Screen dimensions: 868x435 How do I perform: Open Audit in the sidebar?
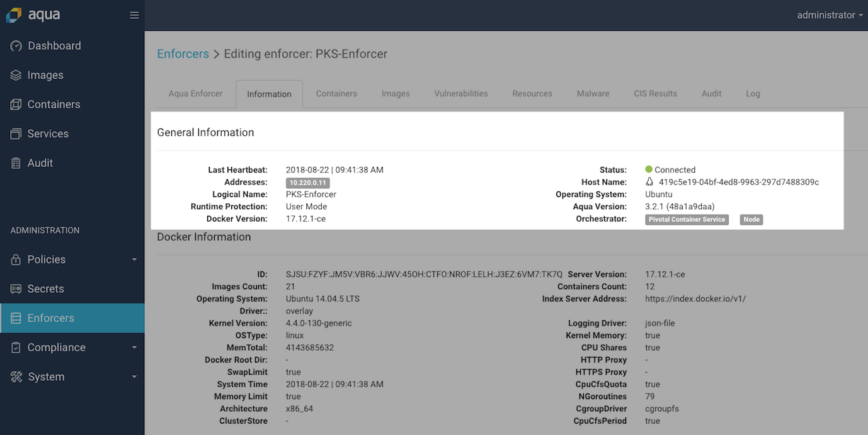coord(72,163)
